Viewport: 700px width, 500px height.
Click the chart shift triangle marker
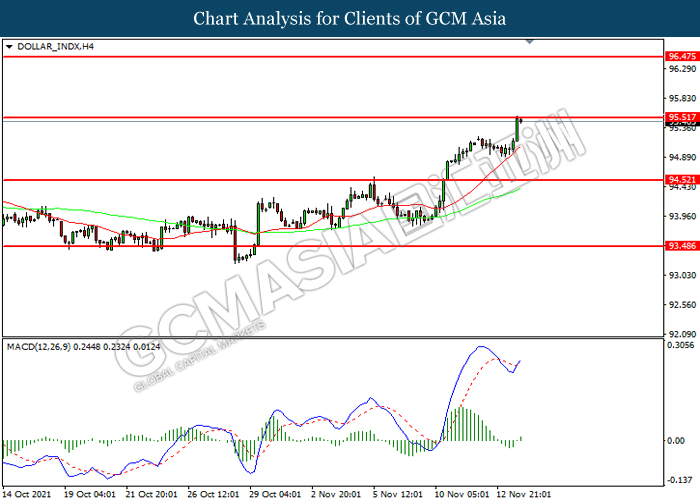(530, 42)
